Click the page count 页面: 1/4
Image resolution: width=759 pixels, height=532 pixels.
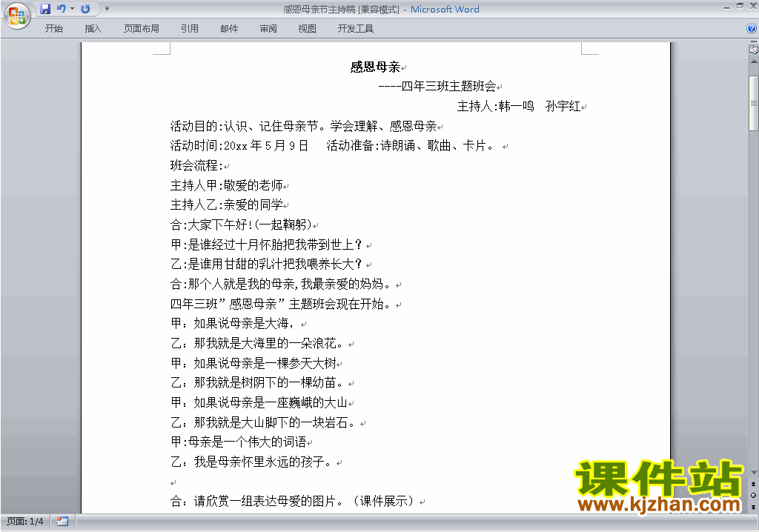[x=24, y=522]
